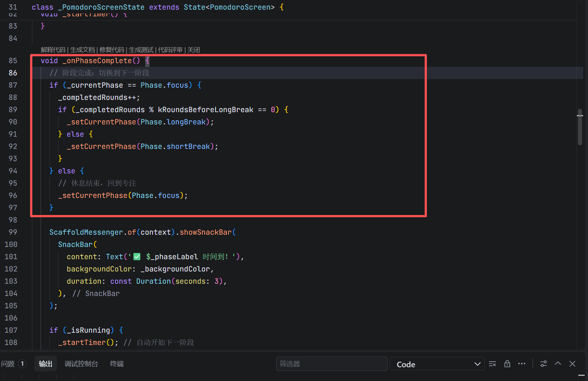588x381 pixels.
Task: Open the output panel more actions menu
Action: pos(522,364)
